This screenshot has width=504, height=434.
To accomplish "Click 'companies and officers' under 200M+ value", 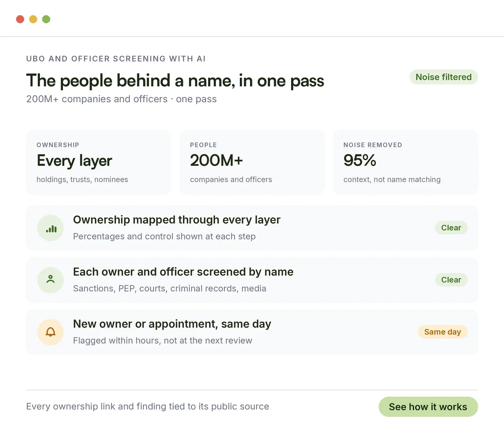I will (231, 179).
